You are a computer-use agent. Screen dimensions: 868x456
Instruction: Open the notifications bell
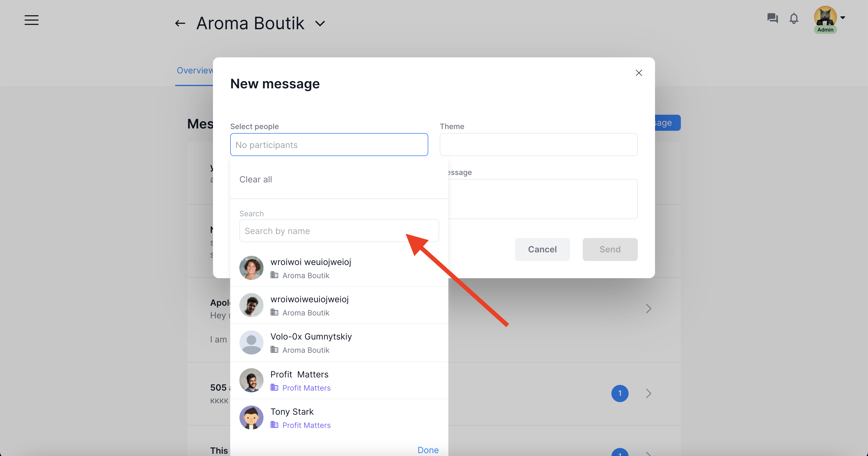click(794, 18)
